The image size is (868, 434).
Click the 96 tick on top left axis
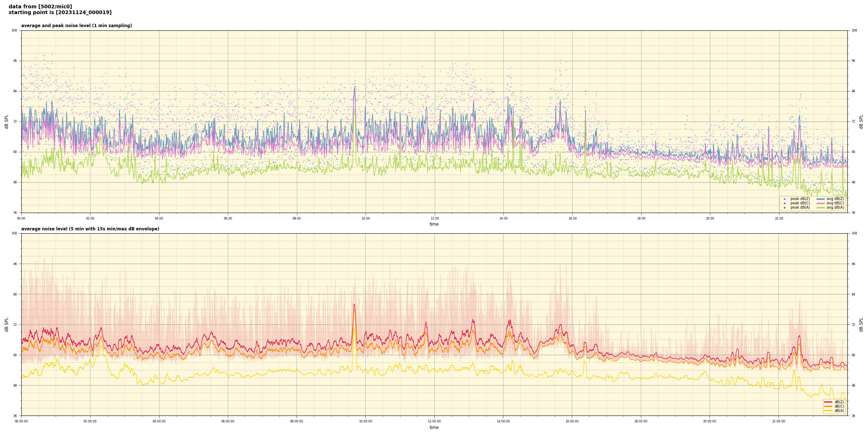(15, 61)
